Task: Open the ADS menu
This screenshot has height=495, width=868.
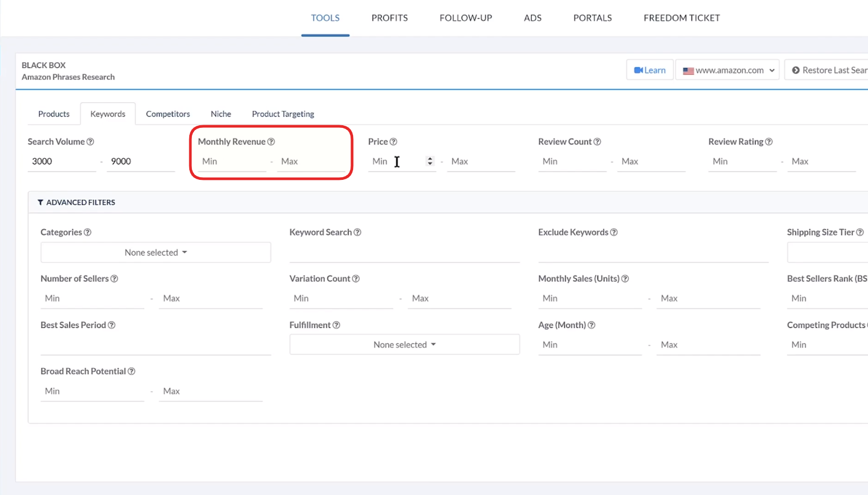Action: click(x=533, y=18)
